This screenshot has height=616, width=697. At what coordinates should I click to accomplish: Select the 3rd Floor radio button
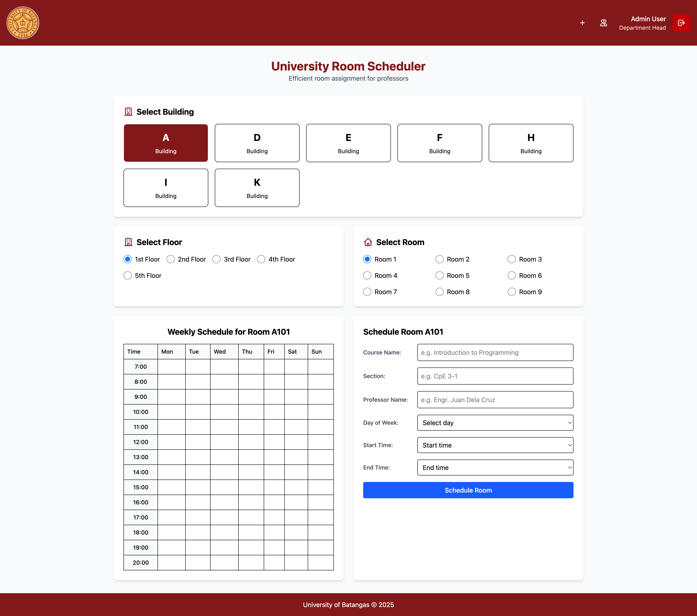tap(216, 259)
